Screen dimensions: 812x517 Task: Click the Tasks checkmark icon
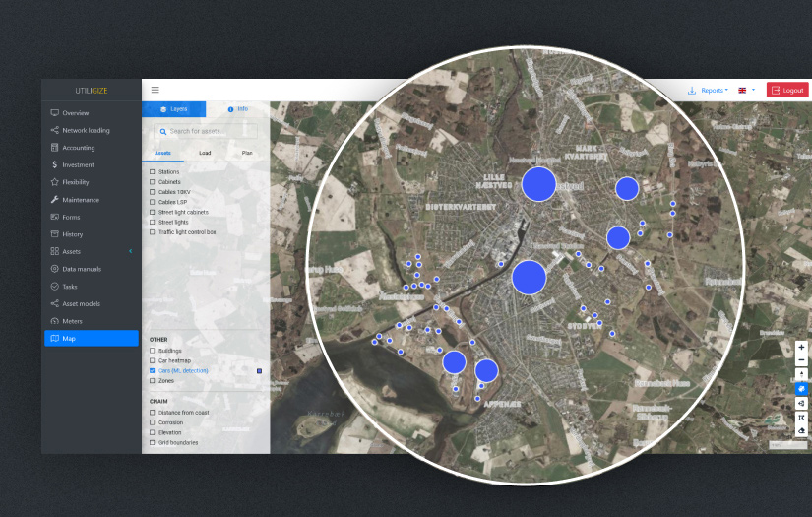click(54, 286)
